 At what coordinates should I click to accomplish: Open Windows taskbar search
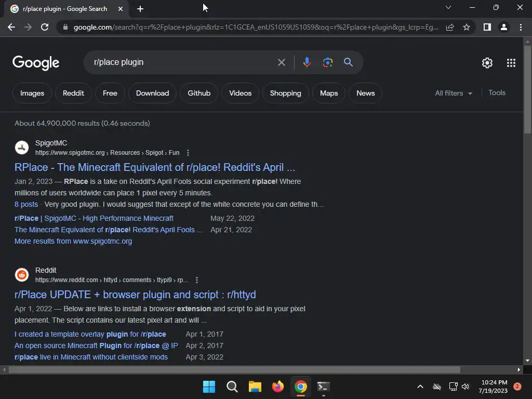[232, 387]
